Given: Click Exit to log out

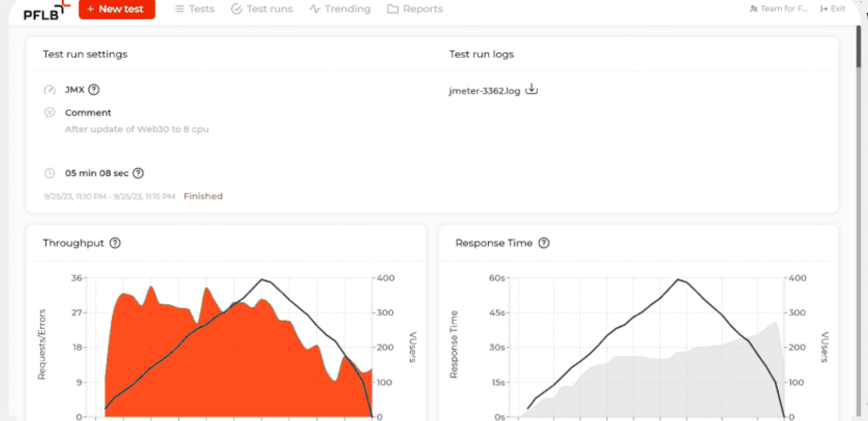Looking at the screenshot, I should (833, 9).
